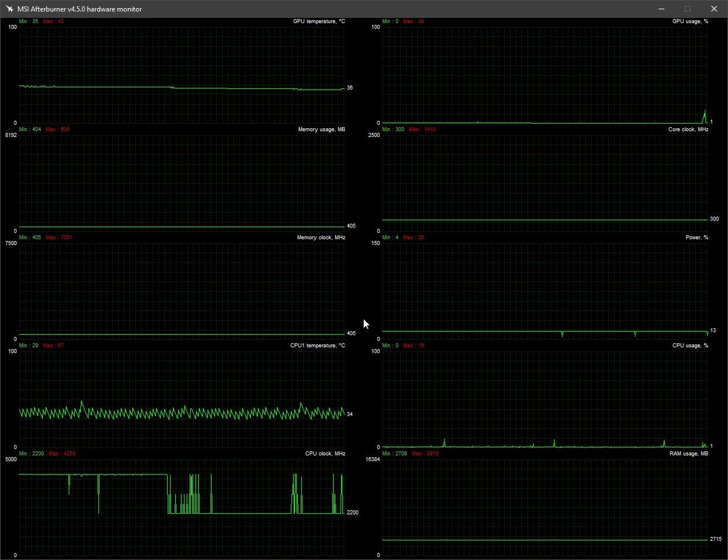Maximize the hardware monitor window
Viewport: 728px width, 560px height.
688,9
